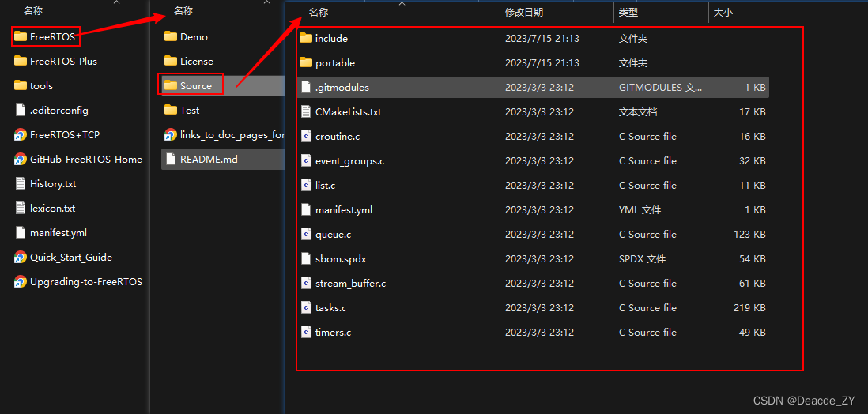Click the Test folder icon
This screenshot has width=868, height=414.
[x=171, y=110]
